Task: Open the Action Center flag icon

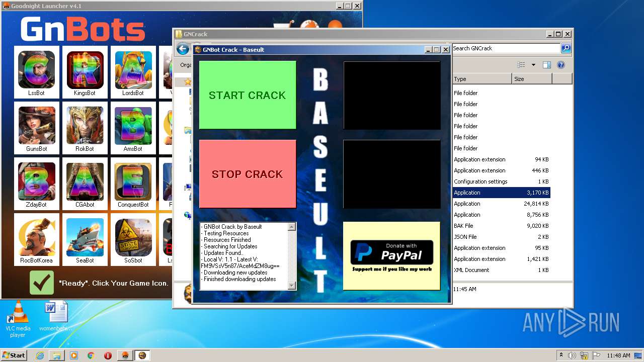Action: tap(596, 355)
